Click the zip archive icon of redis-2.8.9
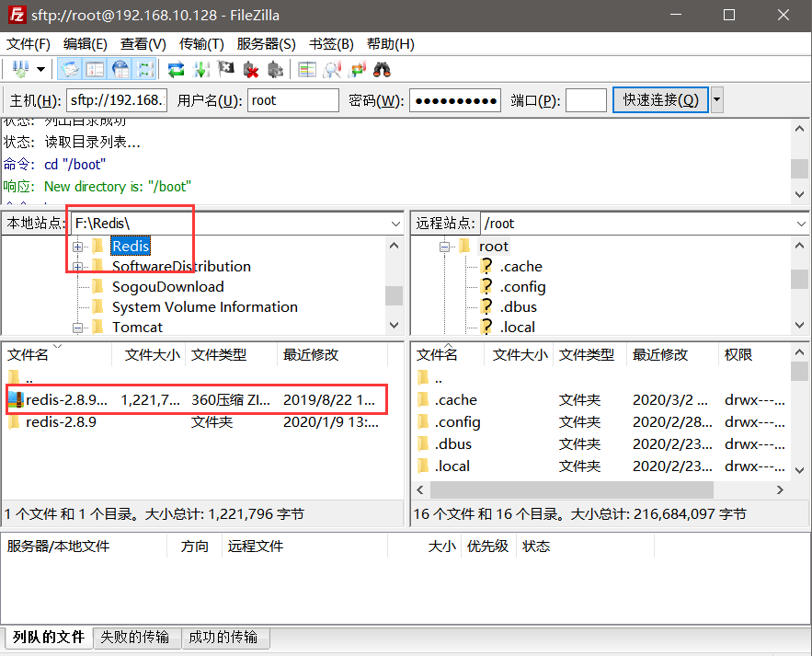Image resolution: width=812 pixels, height=656 pixels. click(x=16, y=399)
